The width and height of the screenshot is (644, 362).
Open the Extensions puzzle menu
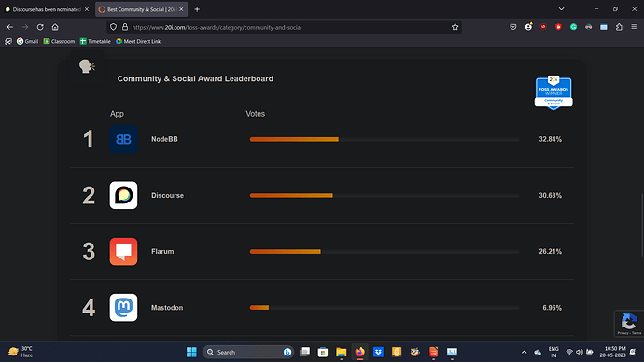click(x=619, y=27)
